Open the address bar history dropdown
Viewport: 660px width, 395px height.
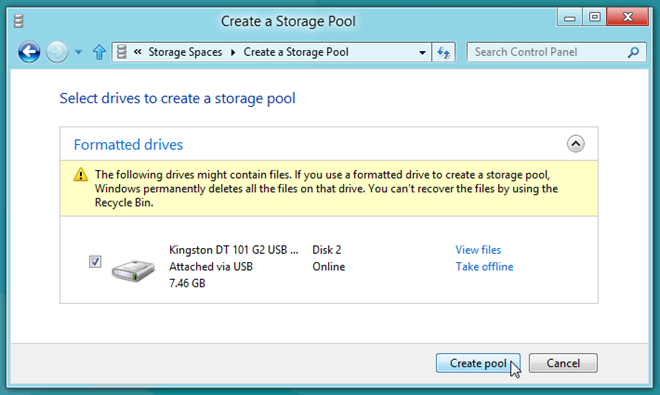point(422,53)
